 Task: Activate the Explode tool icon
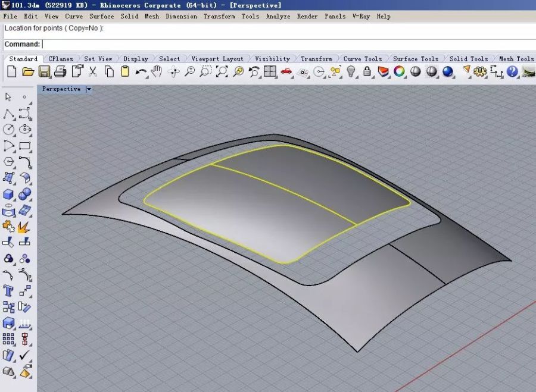25,226
